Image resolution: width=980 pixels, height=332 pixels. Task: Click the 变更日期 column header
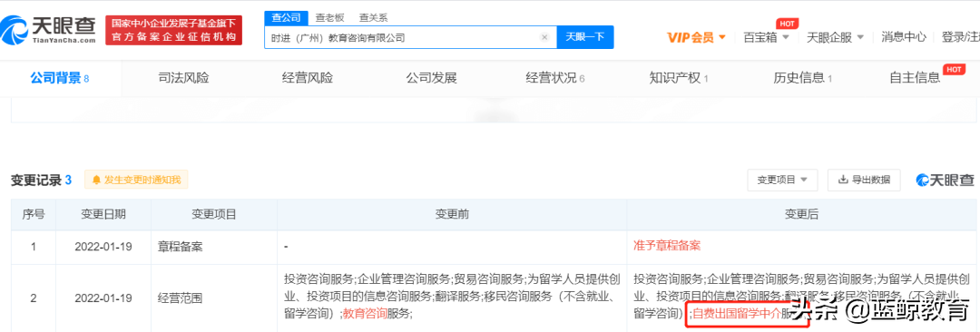tap(103, 214)
